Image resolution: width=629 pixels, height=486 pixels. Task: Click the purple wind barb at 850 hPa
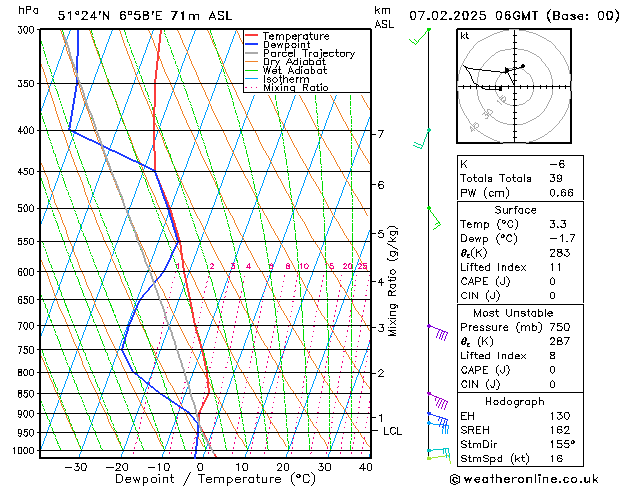438,401
